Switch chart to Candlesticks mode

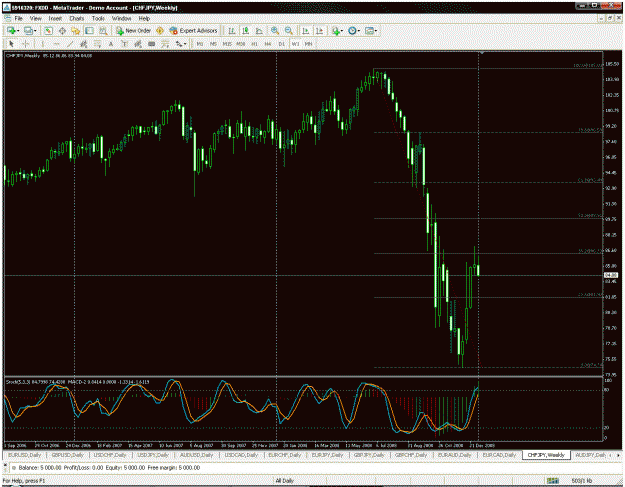[246, 31]
